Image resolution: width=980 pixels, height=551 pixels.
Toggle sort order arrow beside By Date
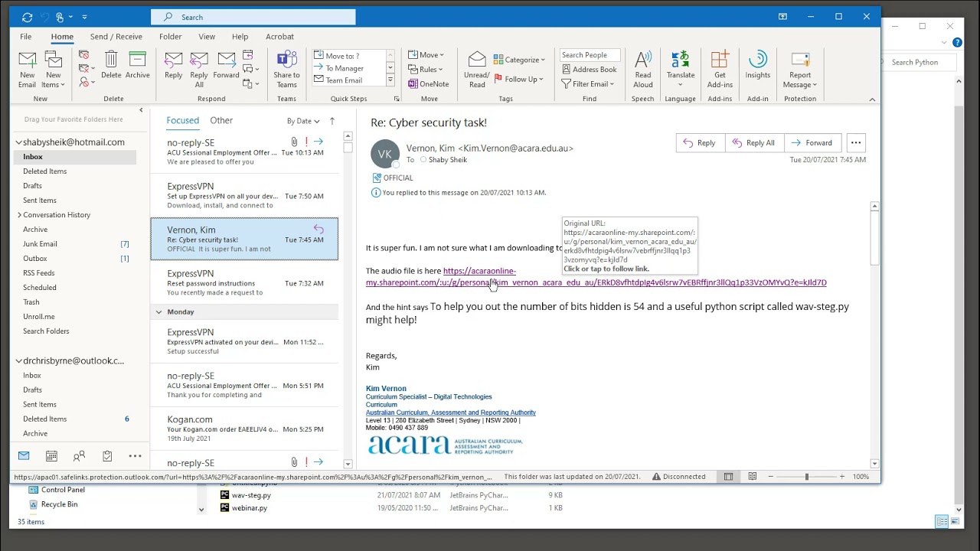pyautogui.click(x=332, y=121)
